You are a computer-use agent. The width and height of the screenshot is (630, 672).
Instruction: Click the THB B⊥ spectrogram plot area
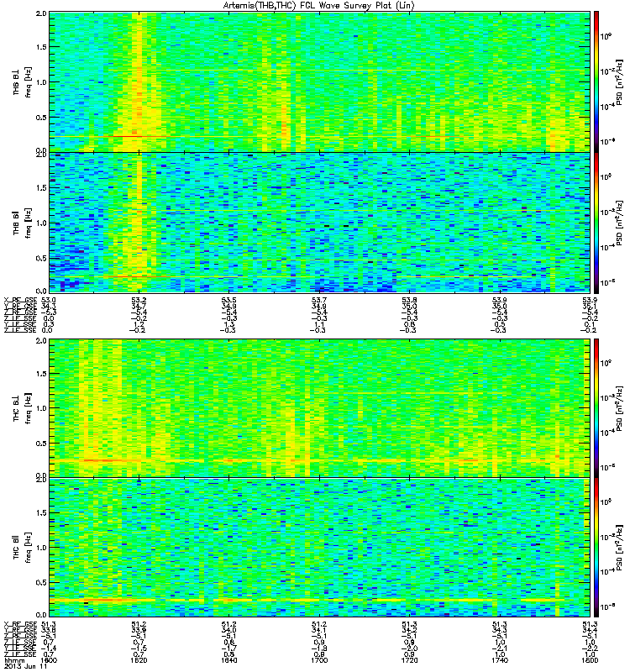point(319,81)
